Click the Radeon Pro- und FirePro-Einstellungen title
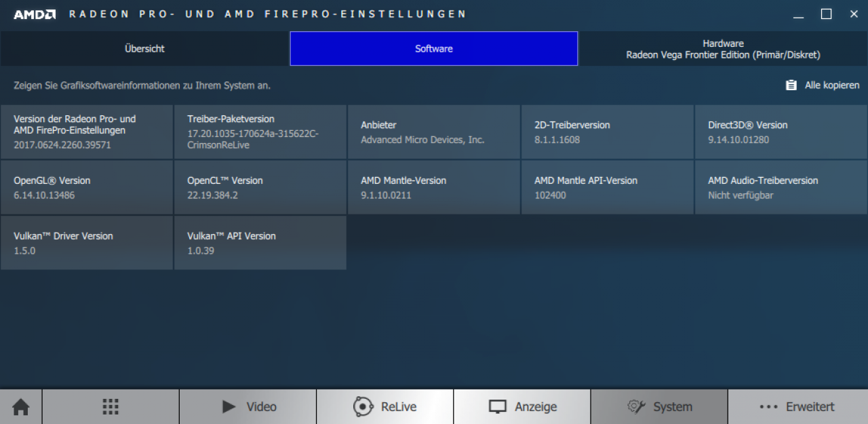Viewport: 868px width, 424px height. pos(268,14)
